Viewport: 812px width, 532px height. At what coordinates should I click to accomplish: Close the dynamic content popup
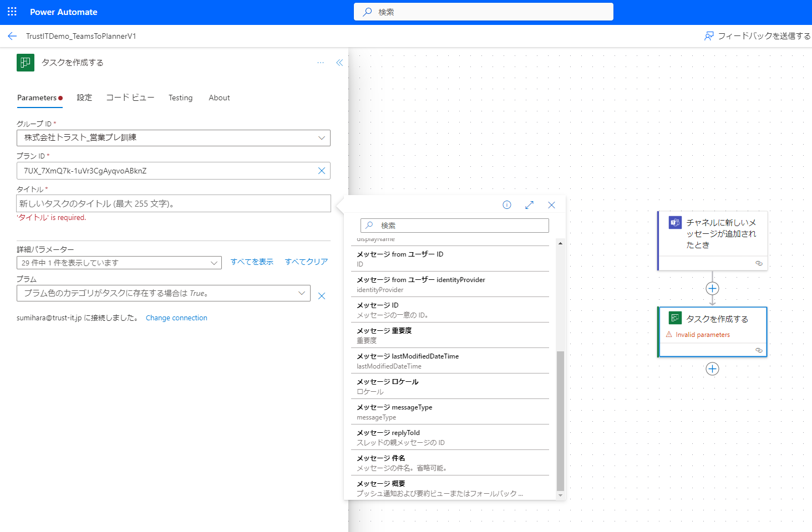tap(551, 205)
